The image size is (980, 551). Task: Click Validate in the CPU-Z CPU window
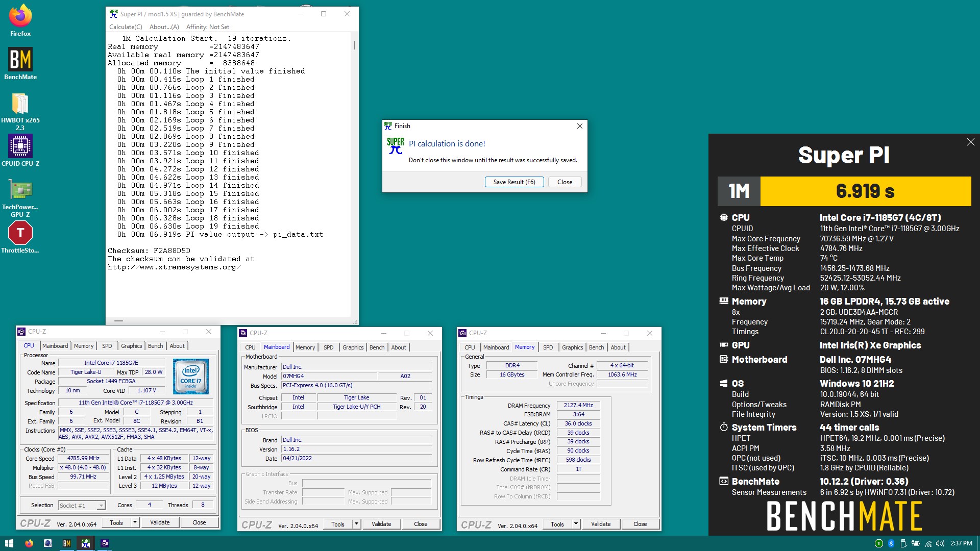[160, 522]
